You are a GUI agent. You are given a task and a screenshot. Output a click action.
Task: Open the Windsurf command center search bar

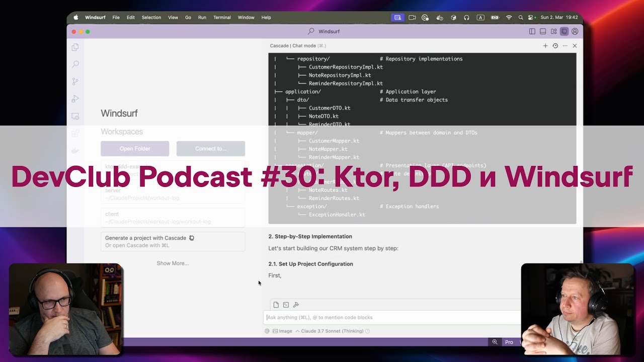[x=325, y=31]
